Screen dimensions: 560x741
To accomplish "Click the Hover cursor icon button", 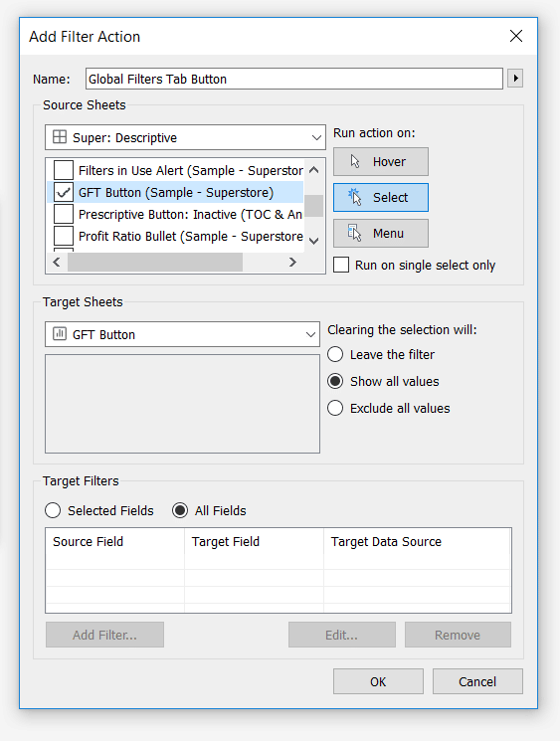I will (355, 161).
